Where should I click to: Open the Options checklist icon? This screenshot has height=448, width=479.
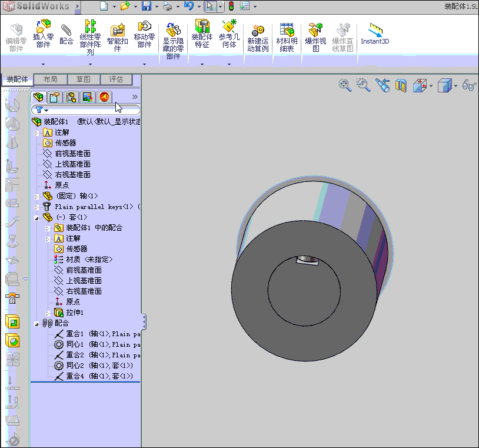[245, 6]
